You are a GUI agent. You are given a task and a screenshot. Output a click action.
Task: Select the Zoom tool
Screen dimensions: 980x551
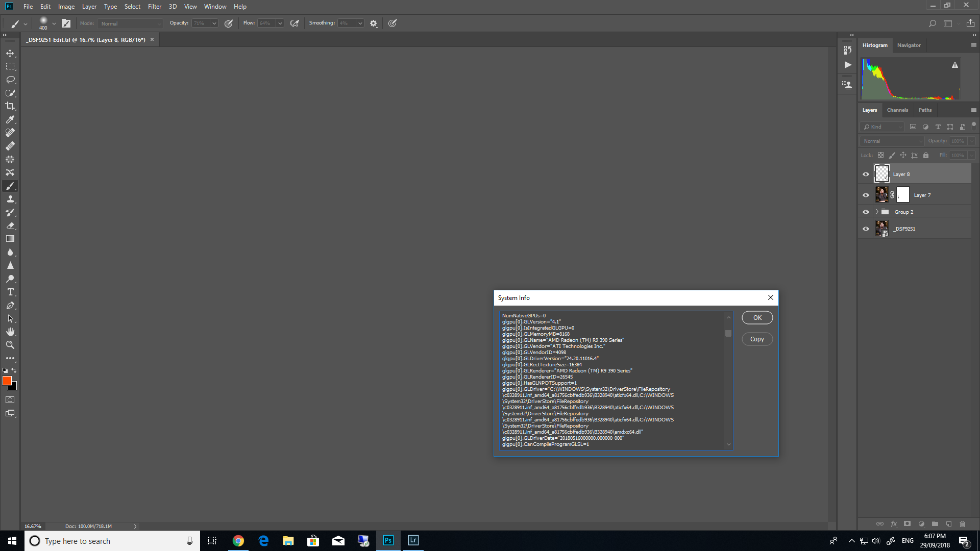click(10, 345)
